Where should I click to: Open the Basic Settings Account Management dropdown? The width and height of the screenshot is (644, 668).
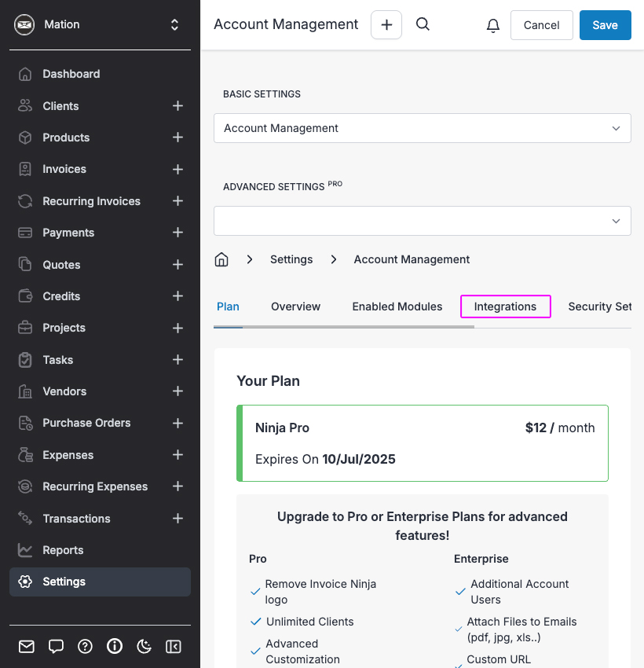(x=423, y=128)
